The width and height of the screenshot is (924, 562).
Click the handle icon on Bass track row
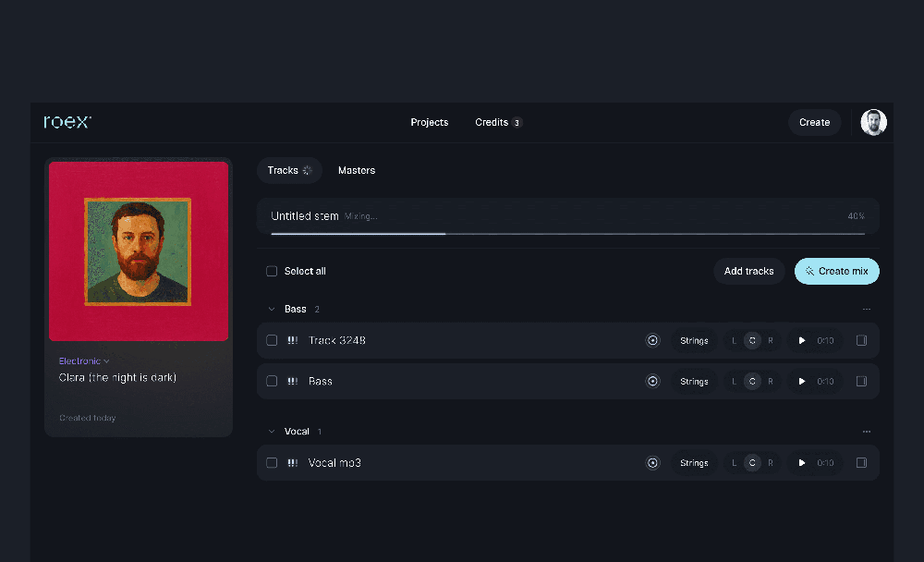pos(292,381)
